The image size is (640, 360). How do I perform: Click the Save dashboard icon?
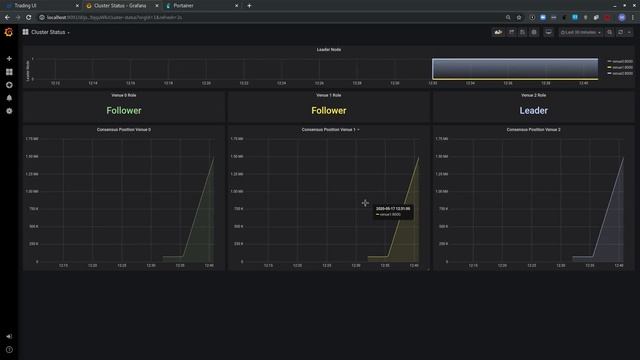click(522, 32)
